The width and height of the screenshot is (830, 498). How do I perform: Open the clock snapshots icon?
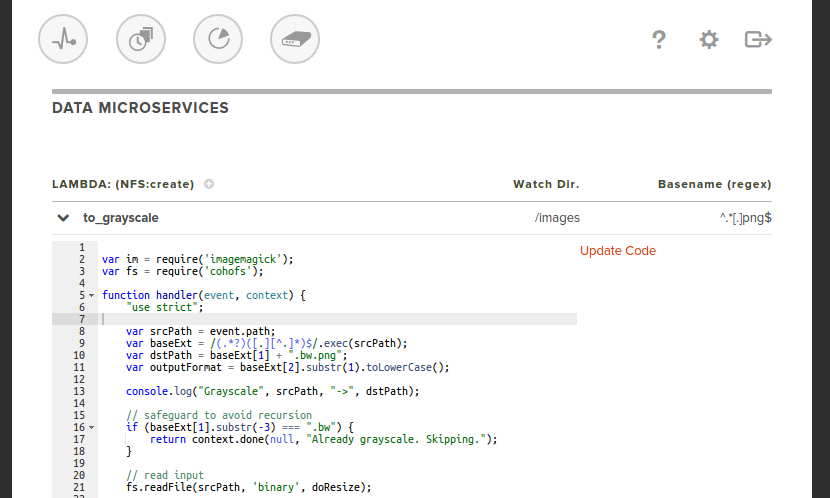141,39
